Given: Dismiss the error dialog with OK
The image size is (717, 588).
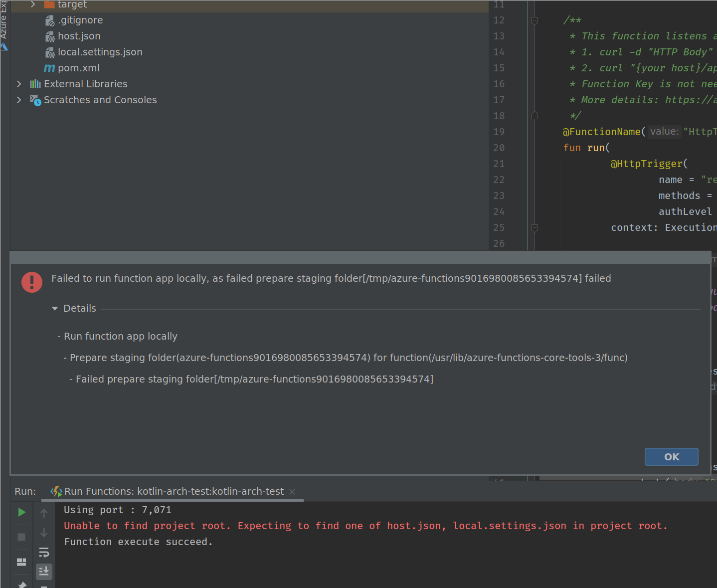Looking at the screenshot, I should (671, 457).
